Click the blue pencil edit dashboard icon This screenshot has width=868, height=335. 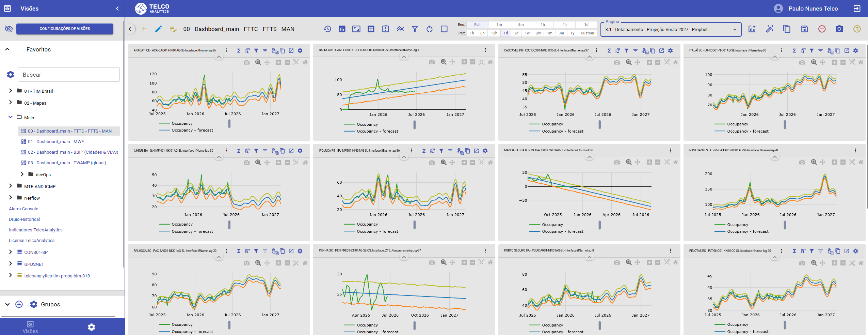pos(158,29)
